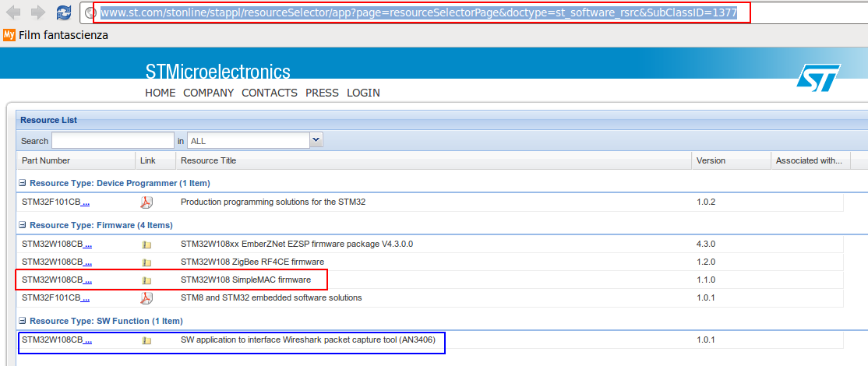Open the Film fantascienza bookmark
Viewport: 868px width, 366px height.
63,35
